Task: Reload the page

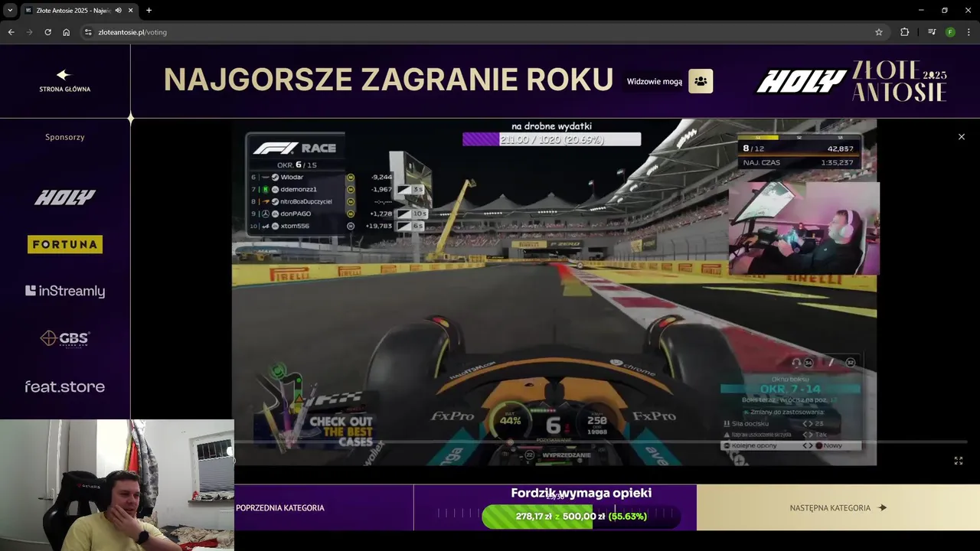Action: (x=47, y=32)
